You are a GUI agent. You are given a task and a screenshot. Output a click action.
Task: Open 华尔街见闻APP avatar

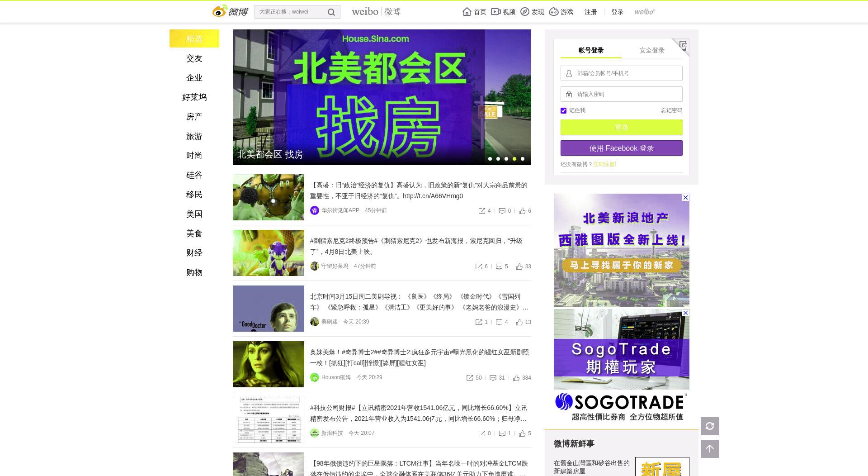[315, 210]
